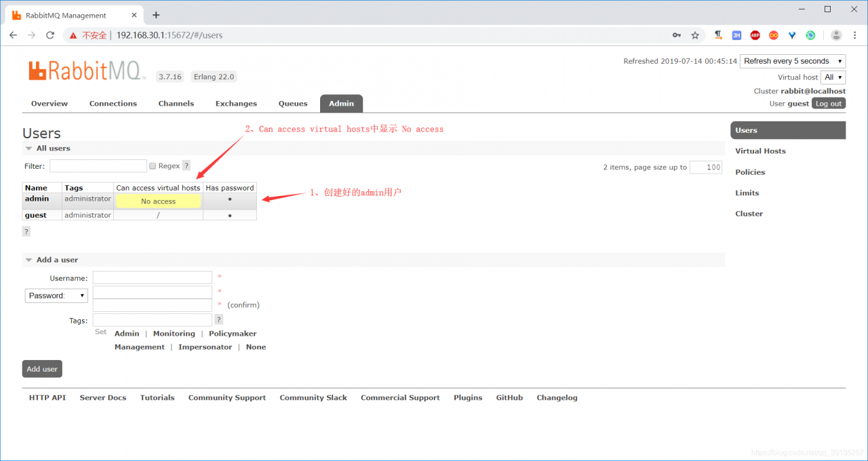
Task: Select the Admin tab
Action: pyautogui.click(x=341, y=104)
